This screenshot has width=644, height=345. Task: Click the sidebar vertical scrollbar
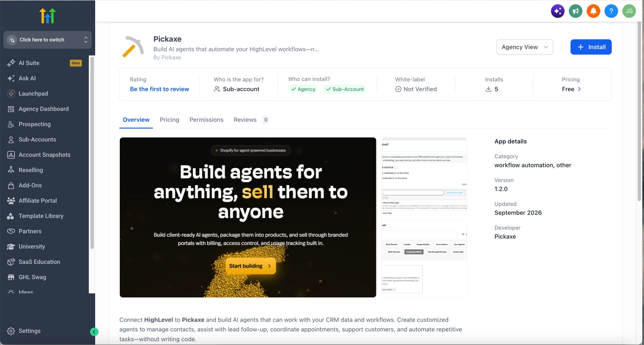92,153
